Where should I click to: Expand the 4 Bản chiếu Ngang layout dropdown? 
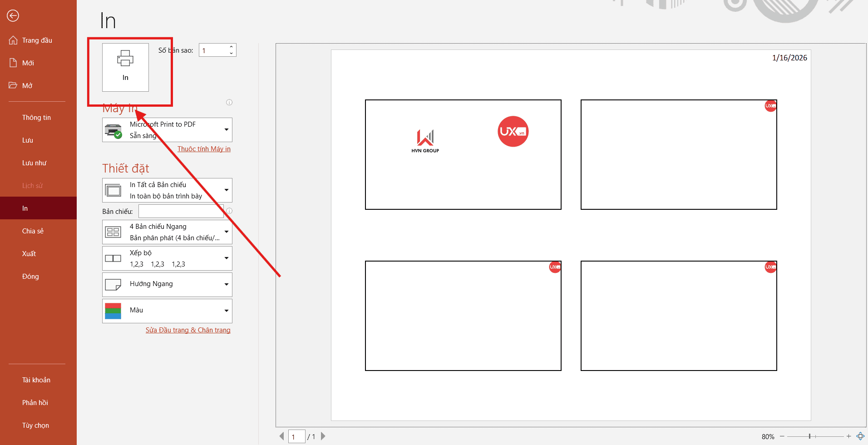click(x=226, y=232)
